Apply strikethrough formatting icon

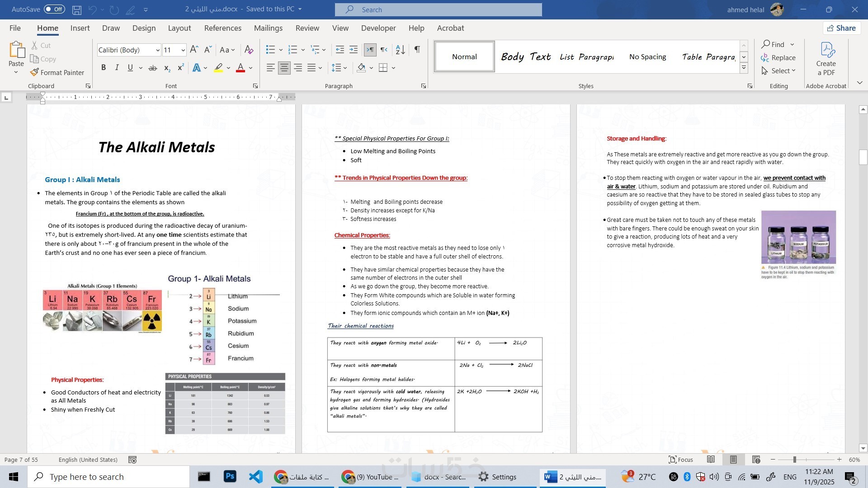[153, 68]
